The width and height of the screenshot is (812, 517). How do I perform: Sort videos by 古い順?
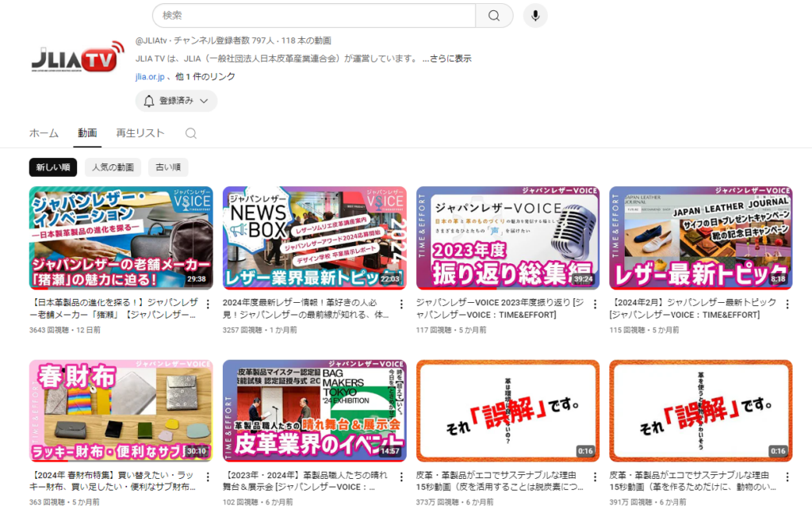coord(168,167)
